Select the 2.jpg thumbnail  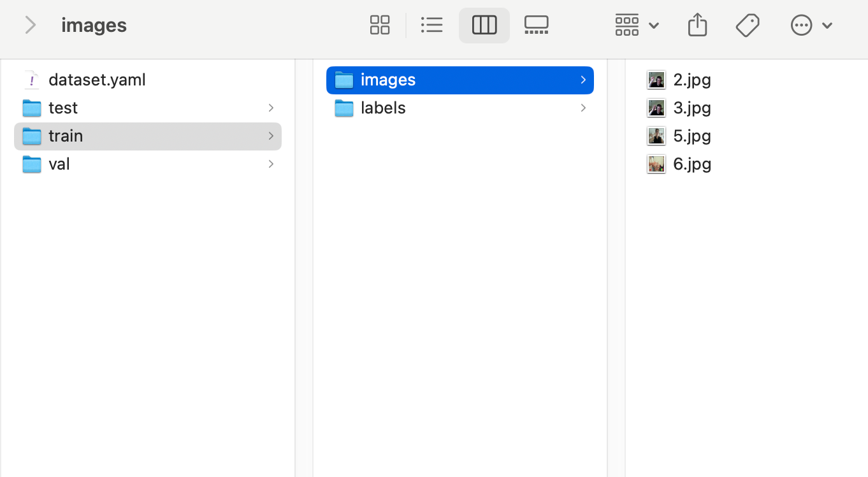(x=656, y=80)
